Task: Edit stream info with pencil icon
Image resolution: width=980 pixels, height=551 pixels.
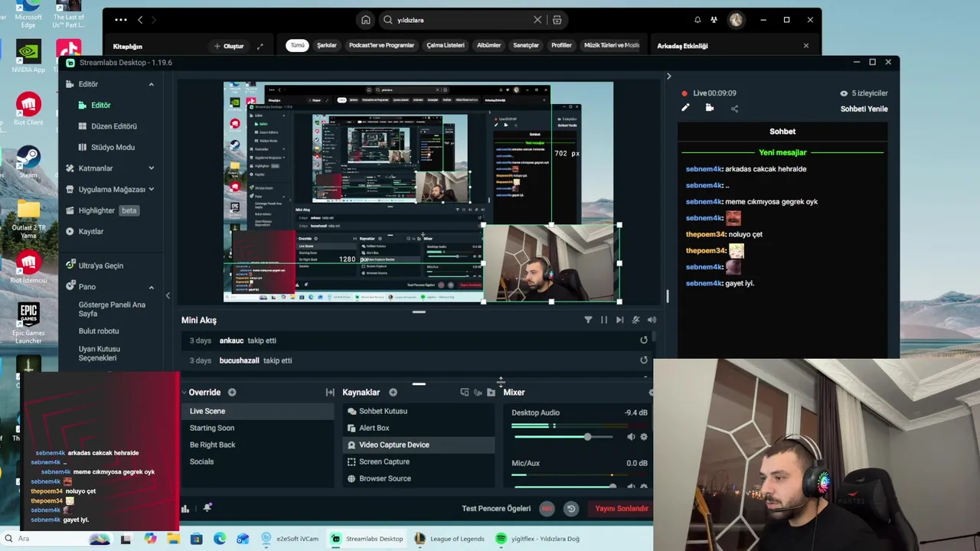Action: (x=685, y=108)
